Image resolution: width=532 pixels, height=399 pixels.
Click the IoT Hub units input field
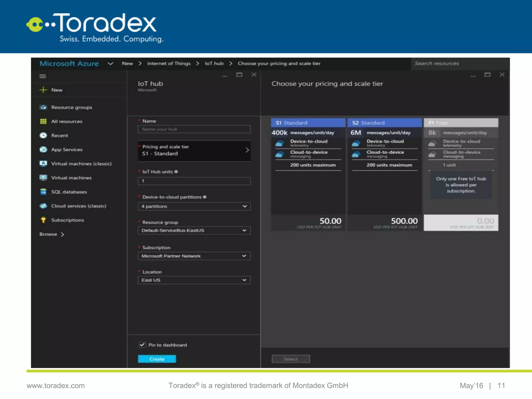194,181
